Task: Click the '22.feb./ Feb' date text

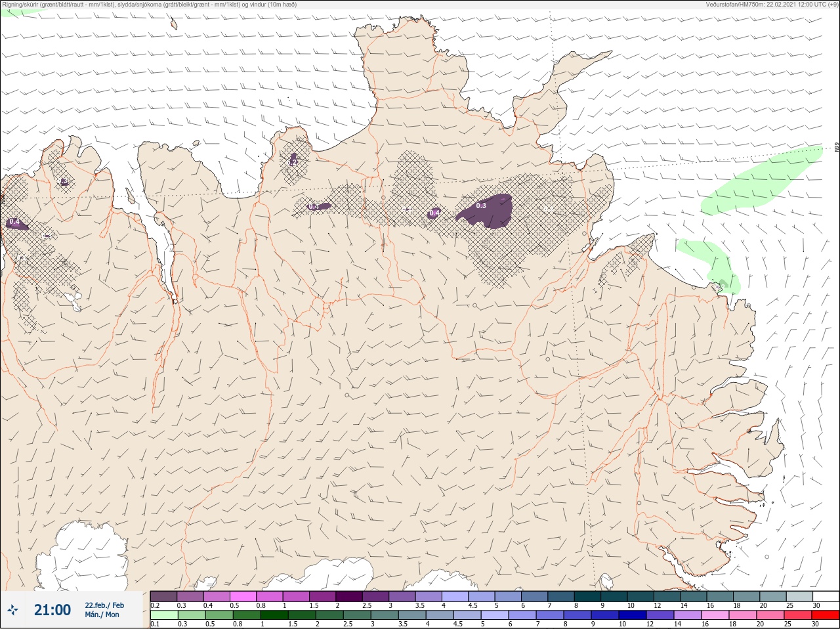Action: click(x=104, y=605)
